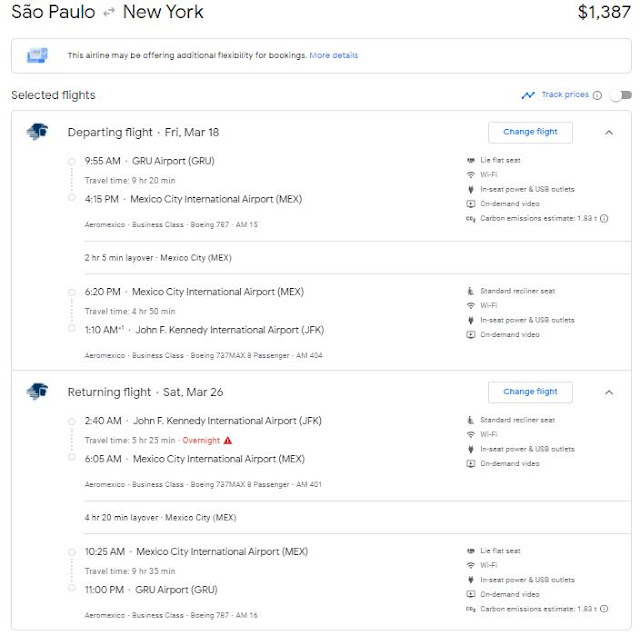Change the returning flight on Mar 26

point(530,392)
